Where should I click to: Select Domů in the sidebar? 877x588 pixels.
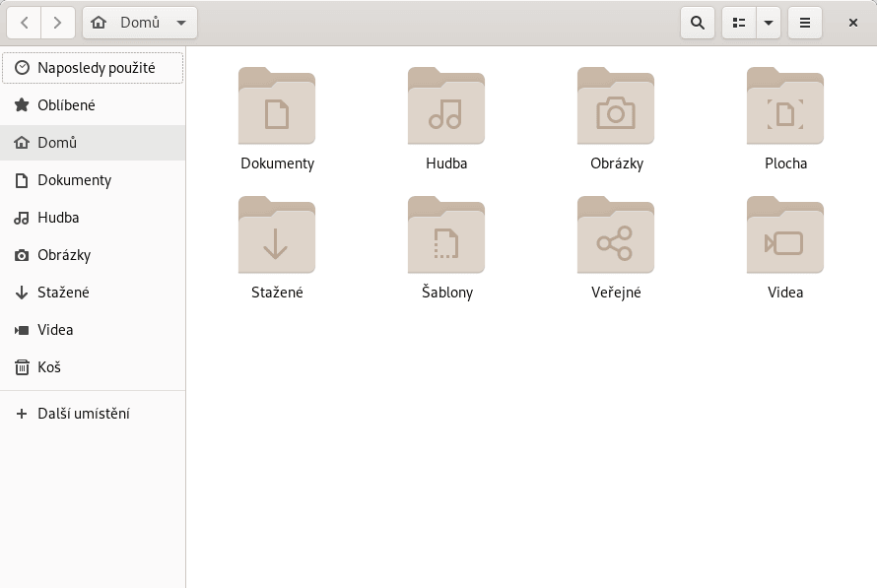tap(93, 143)
